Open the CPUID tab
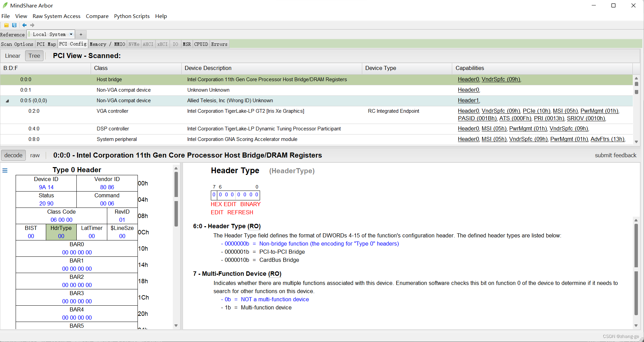644x342 pixels. (x=201, y=44)
